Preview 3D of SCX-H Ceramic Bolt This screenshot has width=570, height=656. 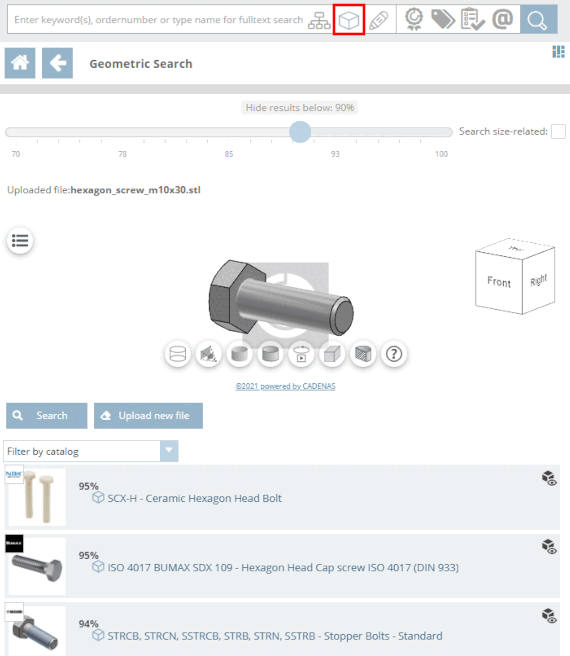tap(549, 478)
